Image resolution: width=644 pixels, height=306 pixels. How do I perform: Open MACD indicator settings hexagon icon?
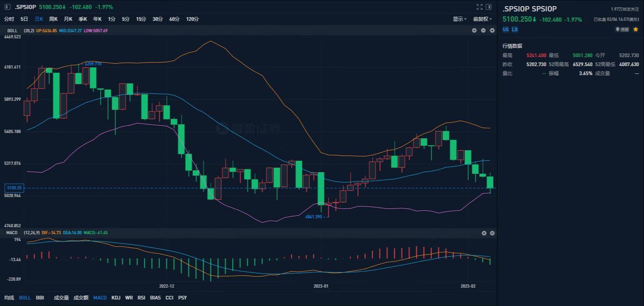point(484,233)
